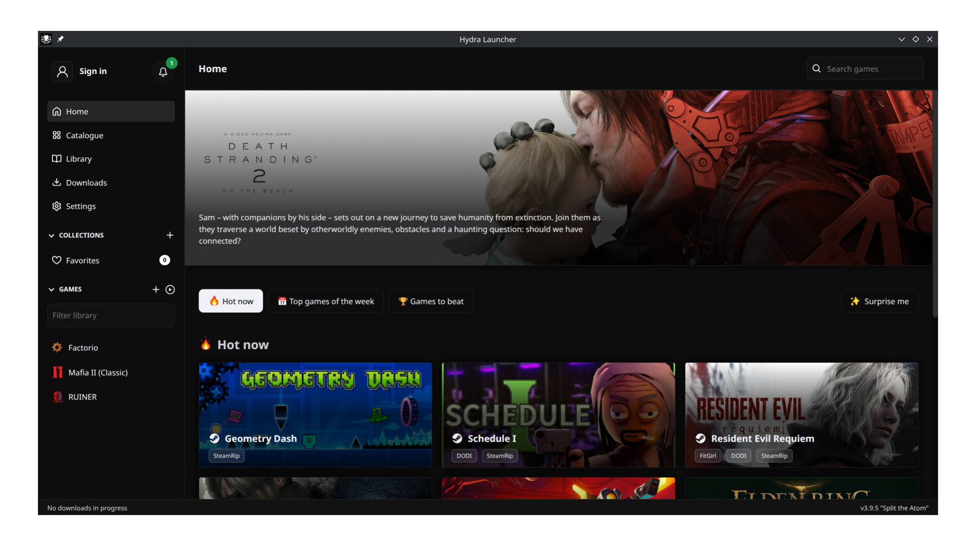976x560 pixels.
Task: Open RUINER in sidebar games list
Action: click(x=82, y=397)
